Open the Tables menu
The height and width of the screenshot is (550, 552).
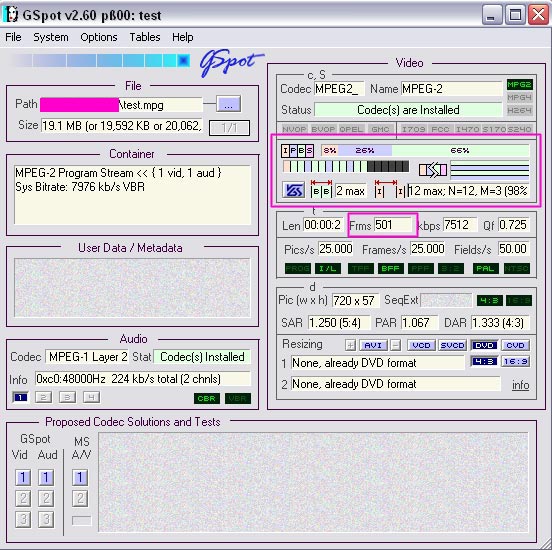[x=145, y=37]
